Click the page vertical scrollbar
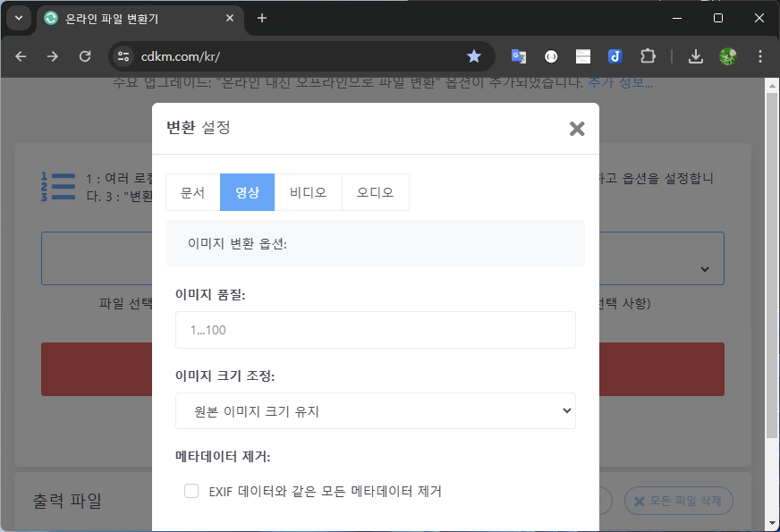This screenshot has width=780, height=532. click(772, 266)
